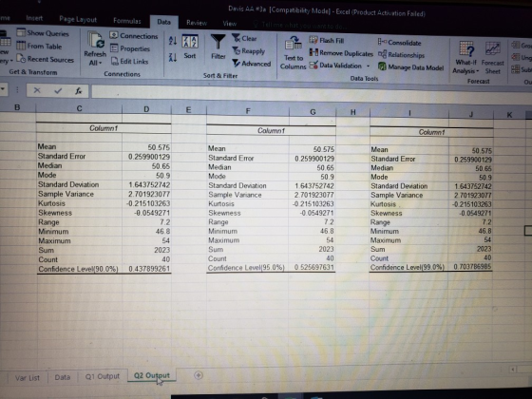Launch Text to Columns wizard
532x399 pixels.
[294, 53]
